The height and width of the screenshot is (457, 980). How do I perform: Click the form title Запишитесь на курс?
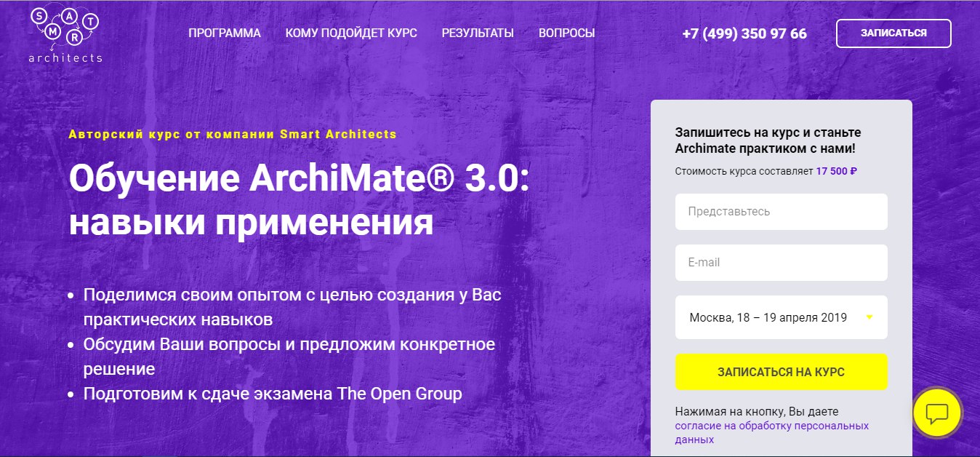click(768, 141)
